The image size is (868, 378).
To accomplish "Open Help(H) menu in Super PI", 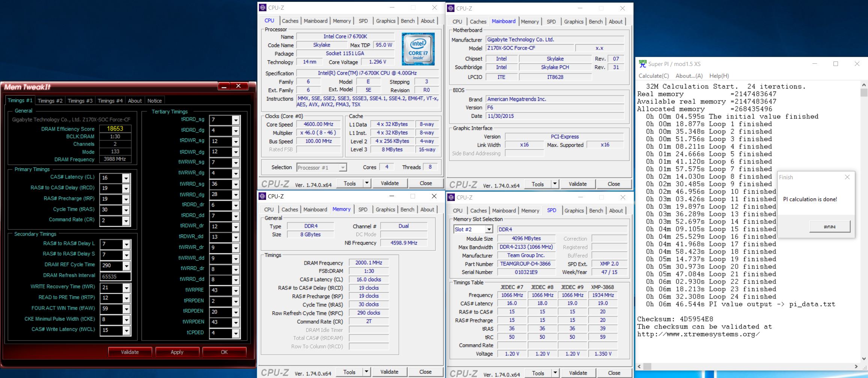I will [719, 76].
